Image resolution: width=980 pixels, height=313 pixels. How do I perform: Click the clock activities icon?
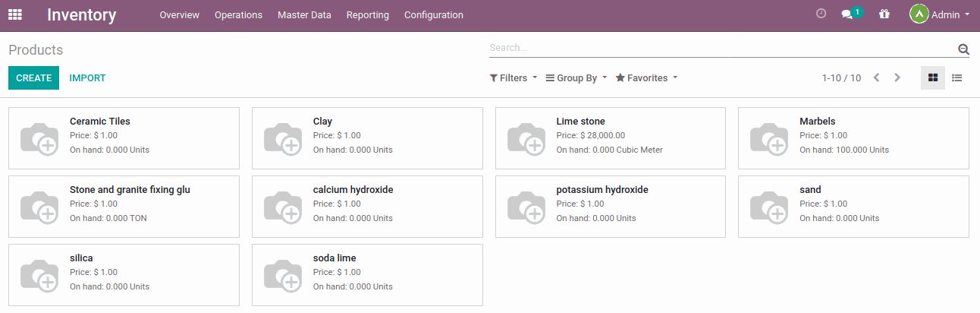coord(821,14)
